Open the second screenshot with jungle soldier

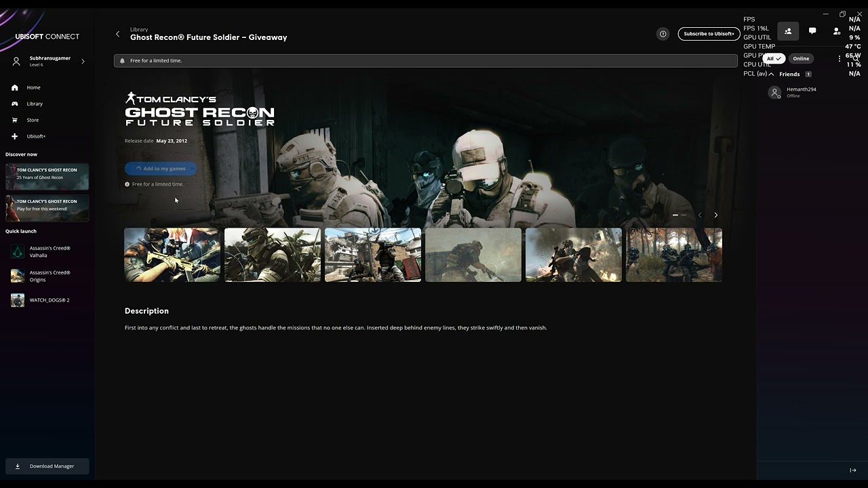tap(273, 255)
